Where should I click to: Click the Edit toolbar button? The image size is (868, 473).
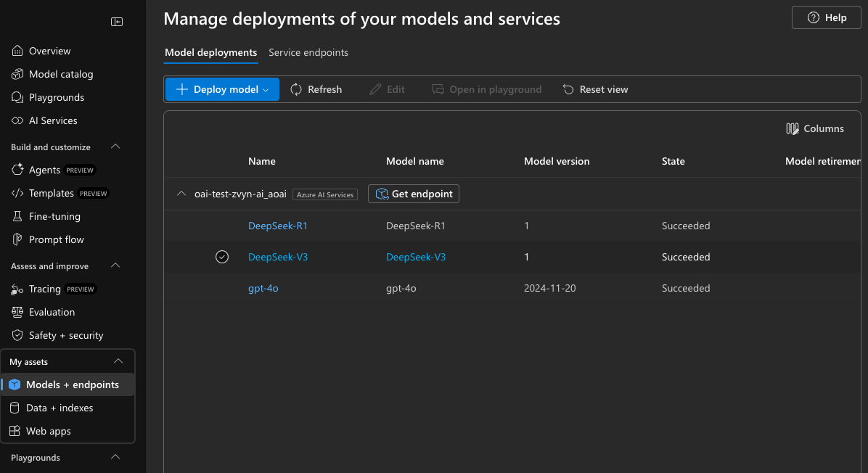click(387, 89)
